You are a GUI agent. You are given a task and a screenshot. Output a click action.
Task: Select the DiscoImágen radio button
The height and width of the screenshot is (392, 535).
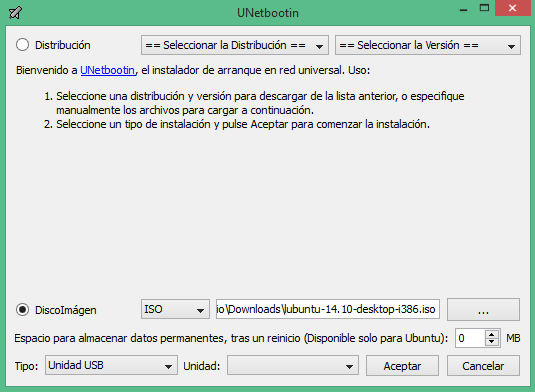point(23,310)
